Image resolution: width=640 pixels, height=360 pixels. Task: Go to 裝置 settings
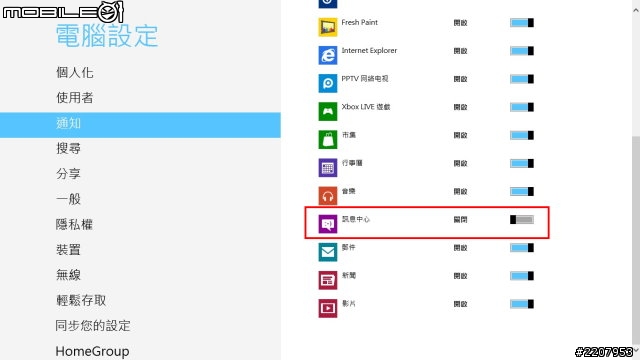[68, 250]
